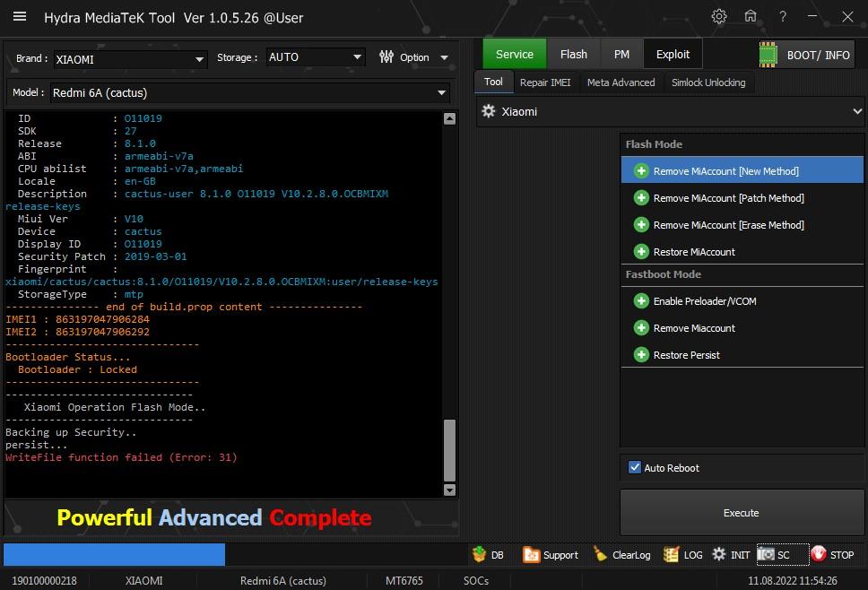Viewport: 868px width, 590px height.
Task: Click the home icon in title bar
Action: pos(751,16)
